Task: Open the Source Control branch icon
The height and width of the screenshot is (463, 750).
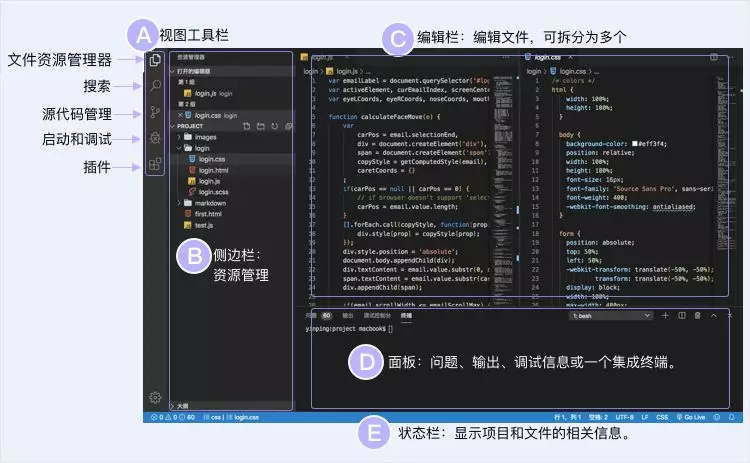Action: click(x=155, y=112)
